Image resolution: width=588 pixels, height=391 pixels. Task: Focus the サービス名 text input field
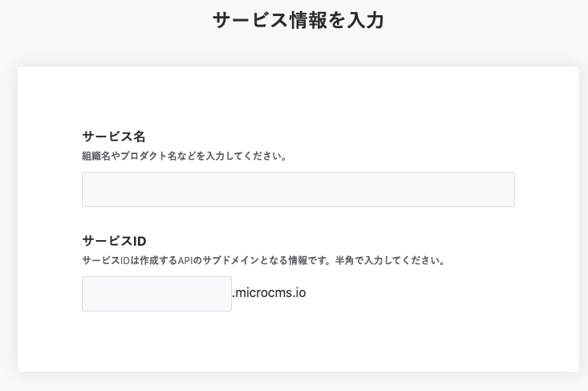click(298, 189)
